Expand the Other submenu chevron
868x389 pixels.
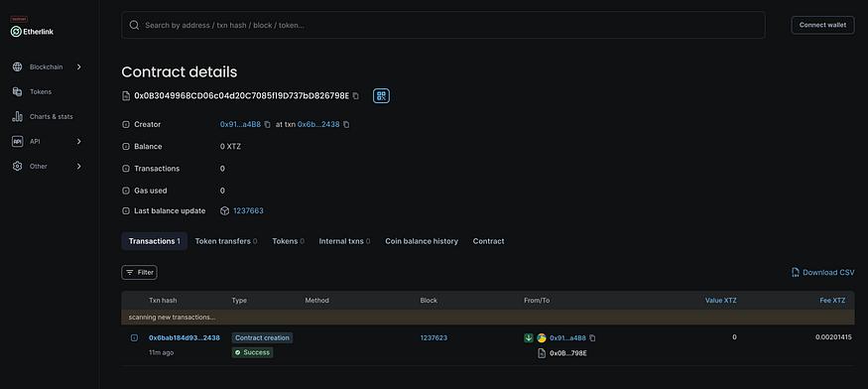(78, 167)
